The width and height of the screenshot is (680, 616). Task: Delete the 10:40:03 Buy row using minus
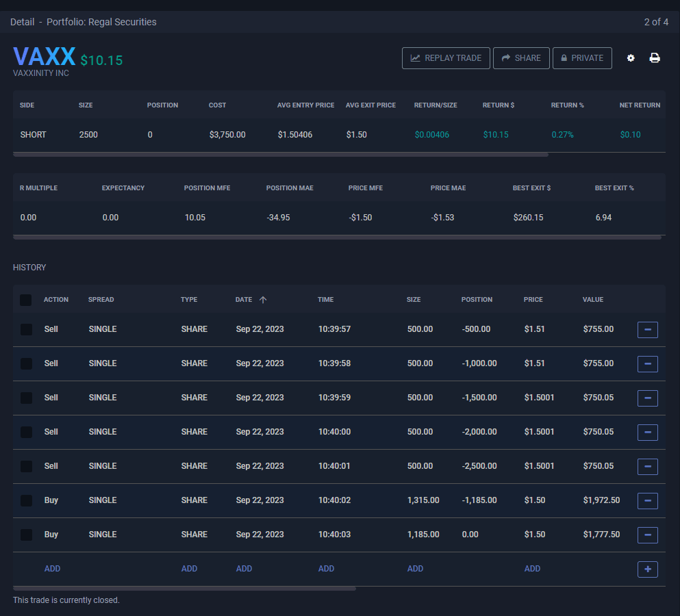pos(647,535)
